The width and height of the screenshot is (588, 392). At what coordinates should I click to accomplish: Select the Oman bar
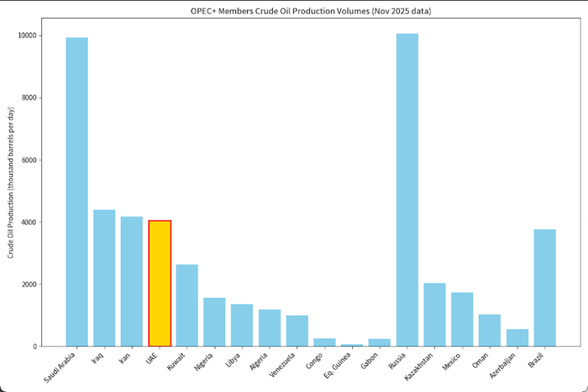tap(490, 330)
